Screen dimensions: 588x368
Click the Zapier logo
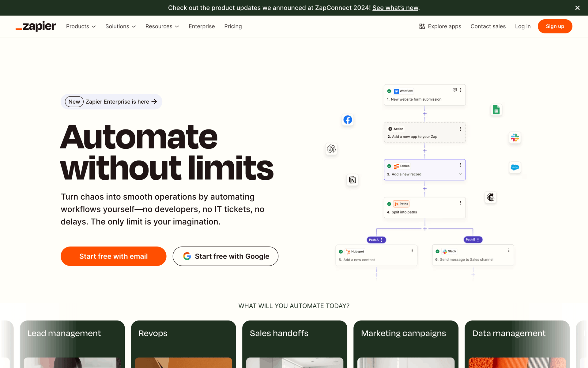(x=36, y=26)
